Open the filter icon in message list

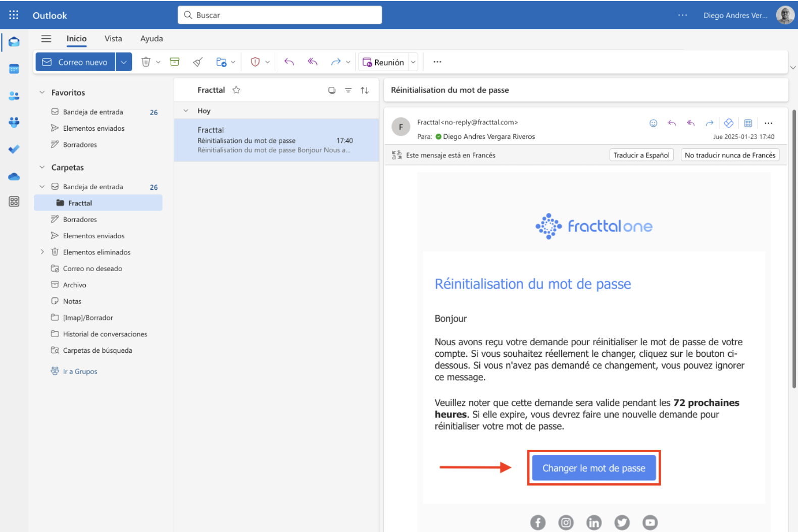click(348, 90)
